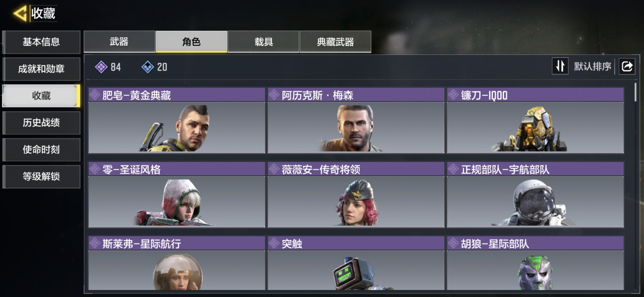The width and height of the screenshot is (644, 297).
Task: Select the 正规部队-宇航部队 character card
Action: click(x=535, y=195)
